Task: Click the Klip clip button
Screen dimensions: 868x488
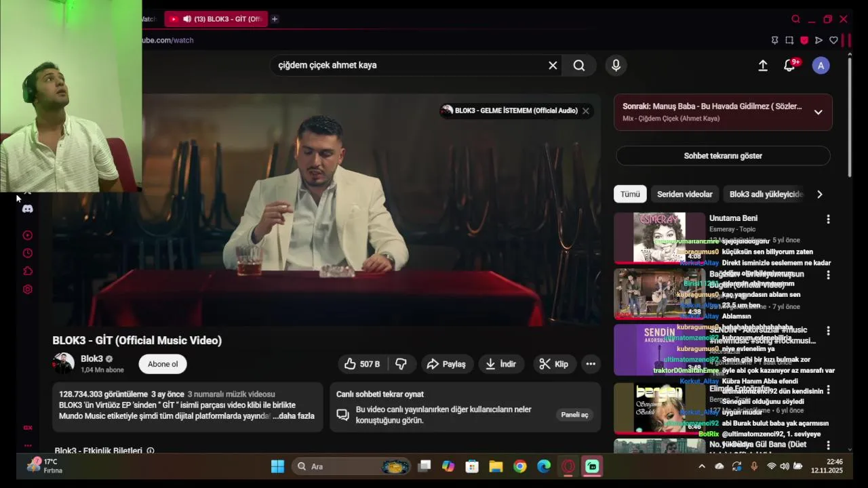Action: click(x=553, y=364)
